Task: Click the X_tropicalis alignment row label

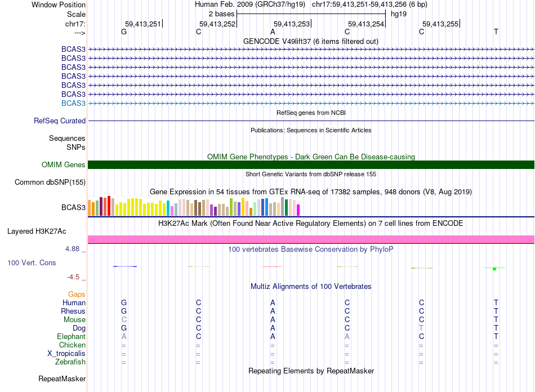Action: pos(66,354)
